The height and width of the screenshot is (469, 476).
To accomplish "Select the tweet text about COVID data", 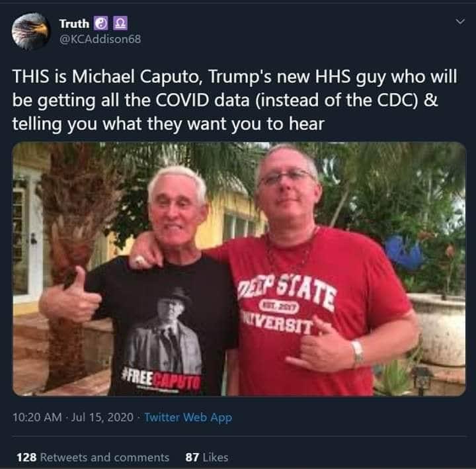I will [x=234, y=101].
